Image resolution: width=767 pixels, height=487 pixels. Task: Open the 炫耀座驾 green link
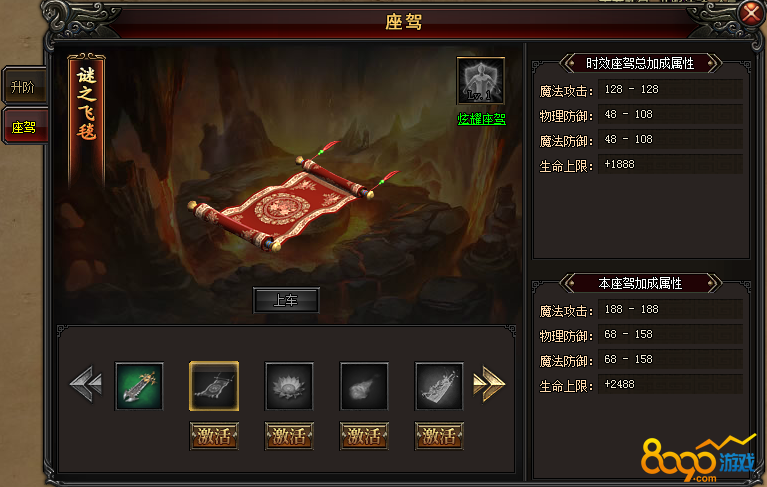pos(481,119)
